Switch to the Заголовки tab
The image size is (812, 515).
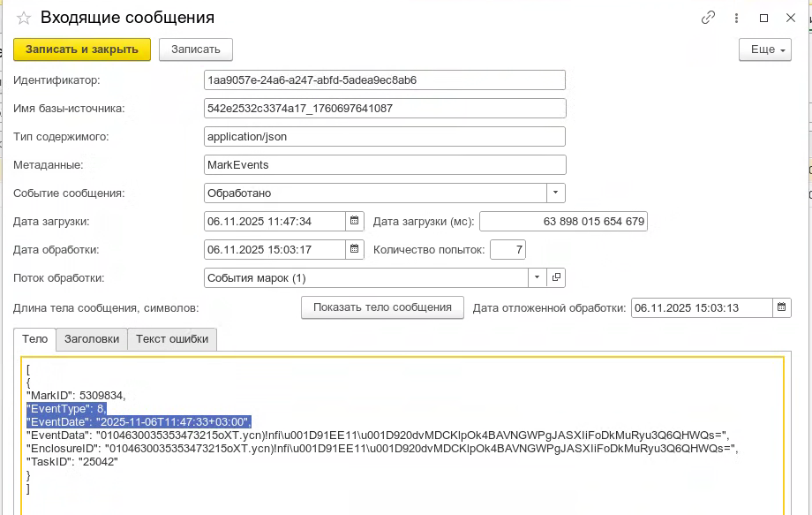(92, 339)
